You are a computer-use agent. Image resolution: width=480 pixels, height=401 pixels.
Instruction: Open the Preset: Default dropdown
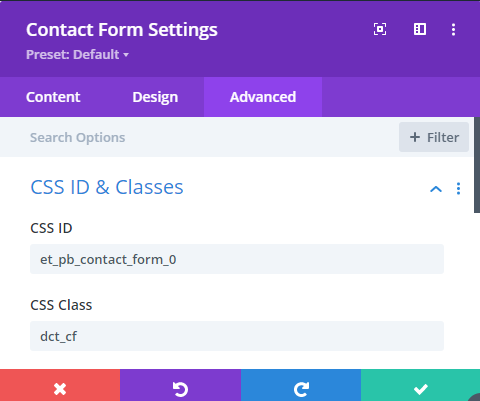[x=77, y=54]
